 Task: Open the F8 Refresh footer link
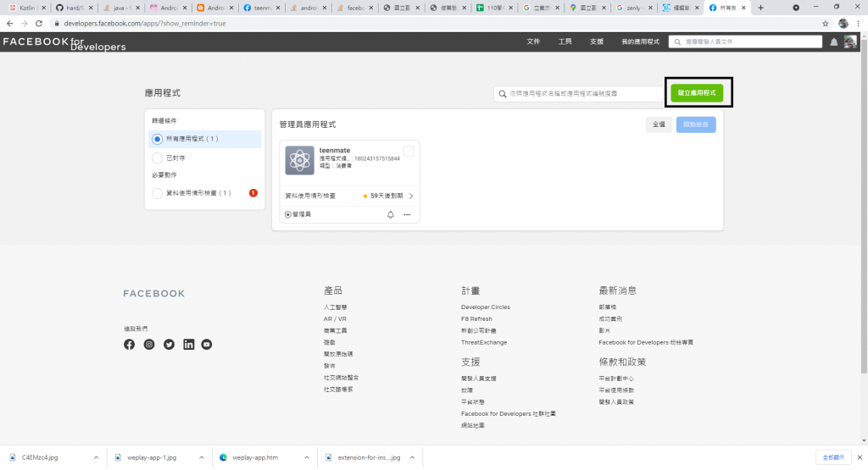pos(476,319)
